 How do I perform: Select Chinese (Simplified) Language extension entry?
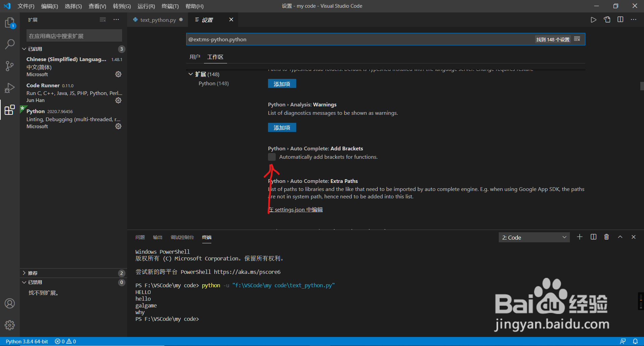click(74, 66)
